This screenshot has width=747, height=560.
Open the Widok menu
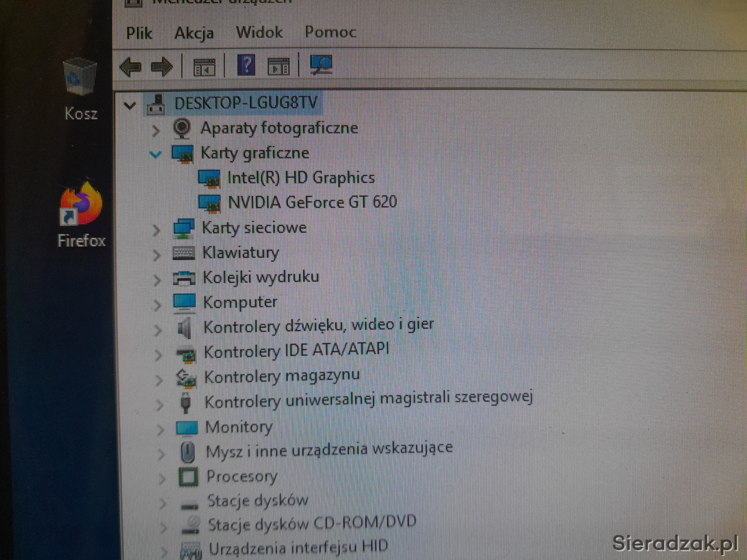pyautogui.click(x=260, y=32)
